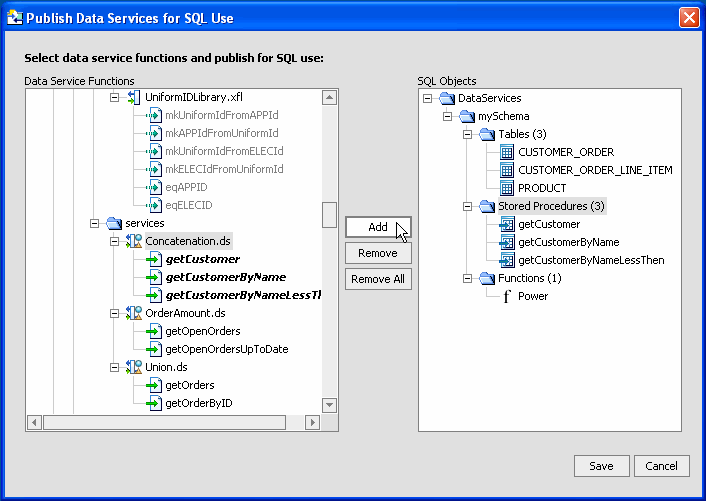The image size is (706, 501).
Task: Click the mkUniformIdFromELECId function icon
Action: click(x=154, y=151)
